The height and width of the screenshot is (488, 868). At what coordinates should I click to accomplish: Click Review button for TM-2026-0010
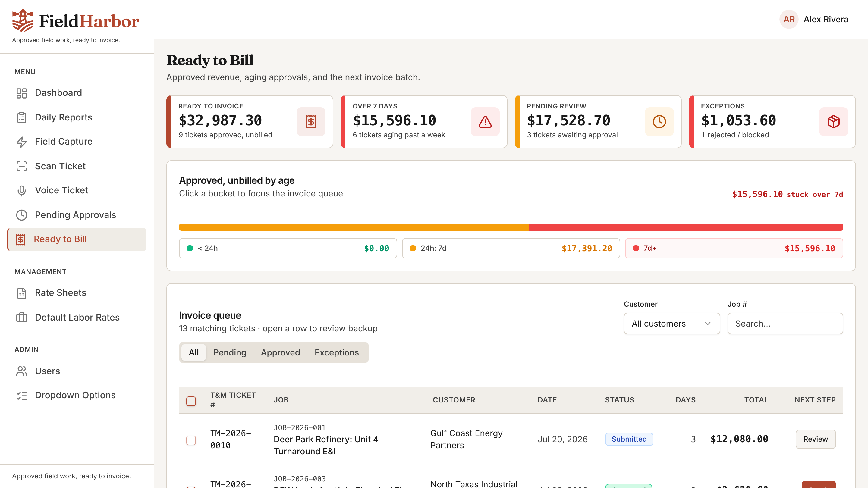pyautogui.click(x=816, y=439)
